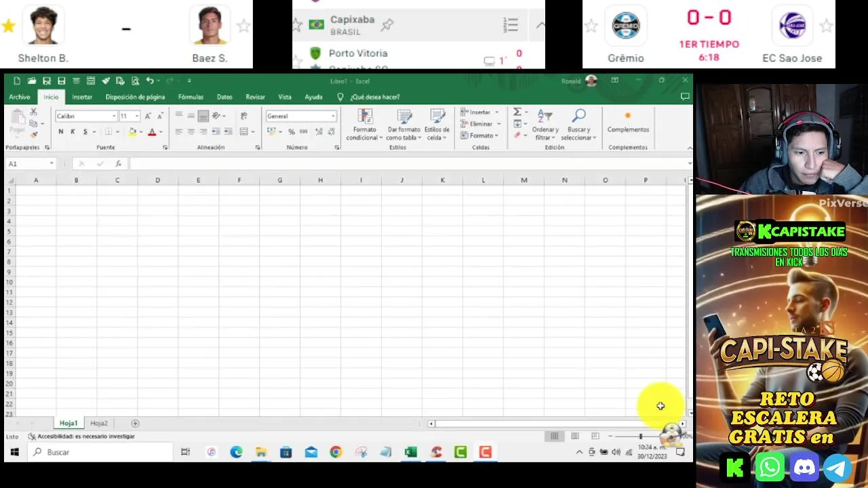Select the Hoja2 sheet tab
Viewport: 868px width, 488px height.
tap(99, 423)
